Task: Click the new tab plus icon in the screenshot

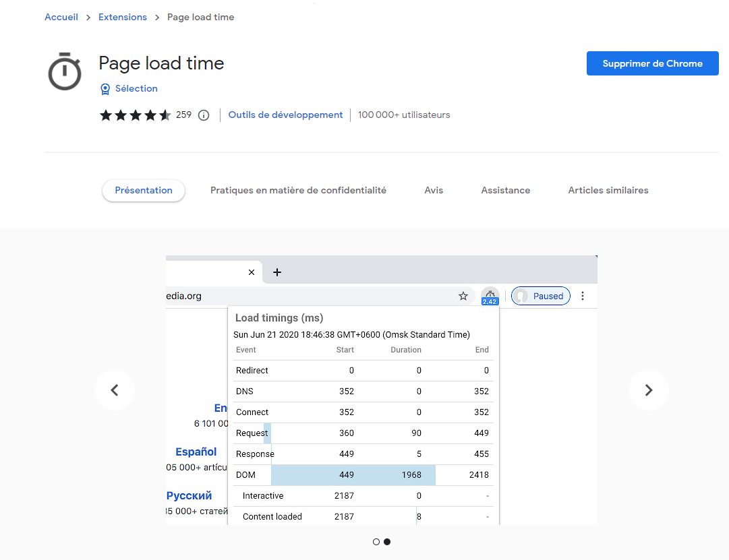Action: click(277, 272)
